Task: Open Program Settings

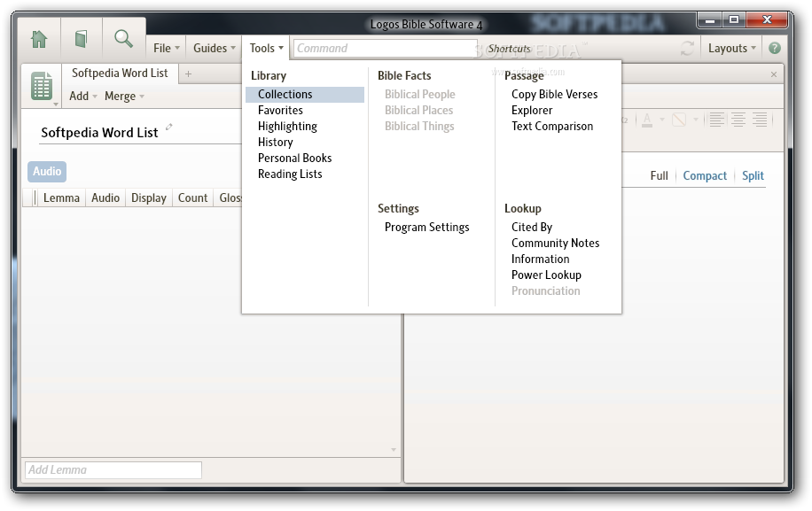Action: tap(426, 227)
